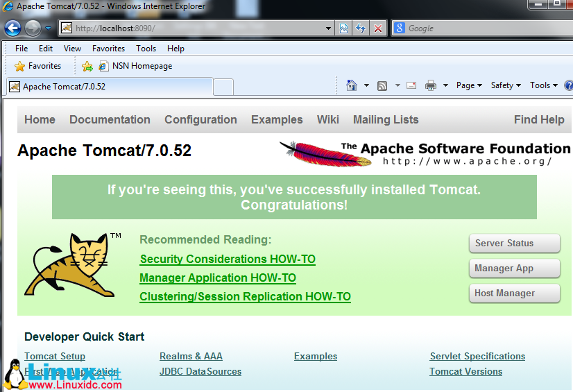This screenshot has width=573, height=392.
Task: Click the browser Back arrow button
Action: tap(12, 28)
